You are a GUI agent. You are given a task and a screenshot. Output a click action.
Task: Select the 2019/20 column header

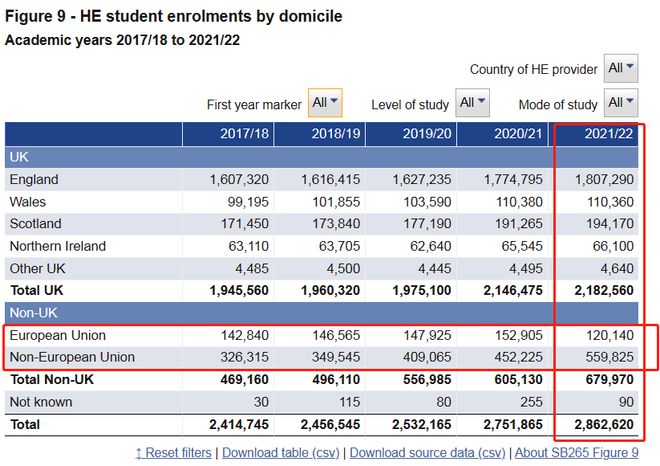pos(411,134)
